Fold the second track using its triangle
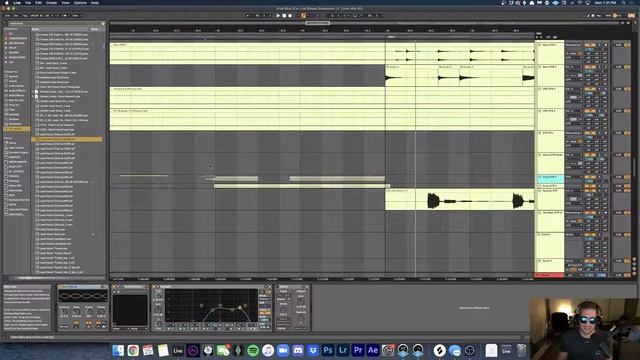The width and height of the screenshot is (640, 360). [540, 67]
